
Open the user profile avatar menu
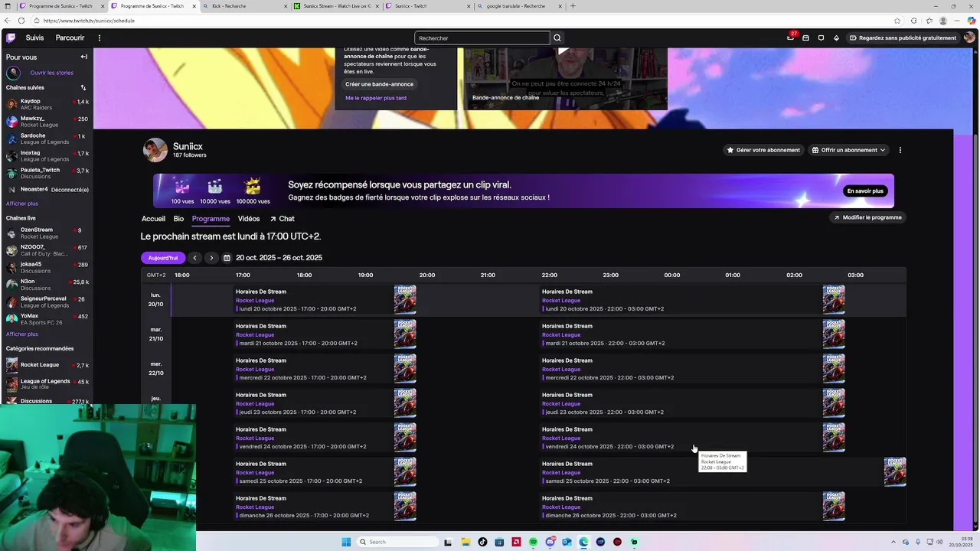click(969, 37)
